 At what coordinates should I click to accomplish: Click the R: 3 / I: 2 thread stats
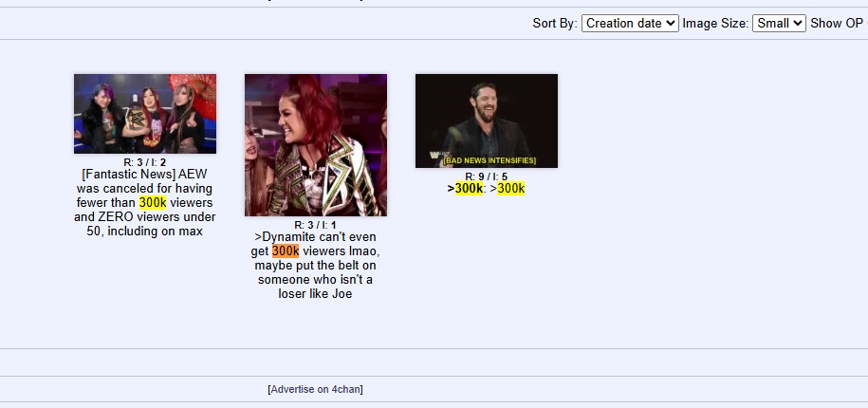145,162
